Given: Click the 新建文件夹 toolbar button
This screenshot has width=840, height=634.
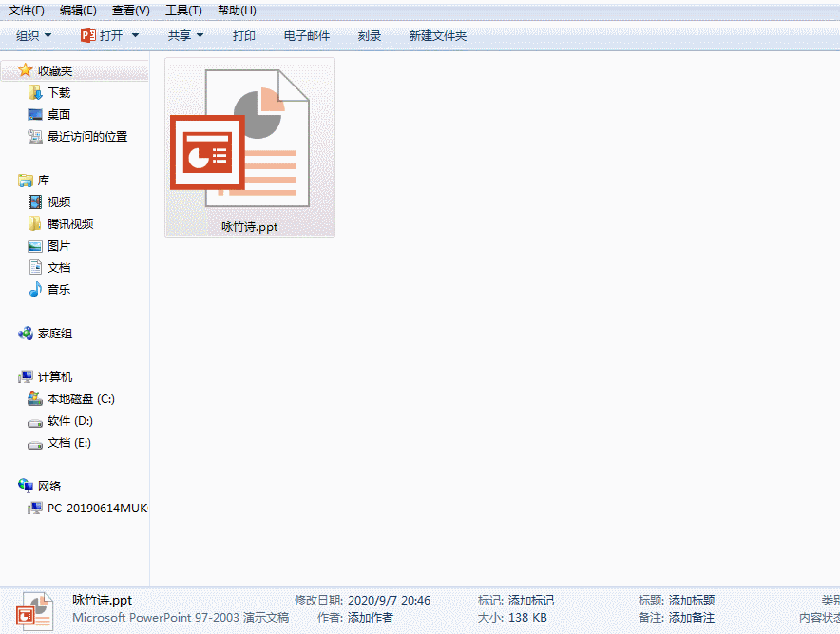Looking at the screenshot, I should point(440,35).
